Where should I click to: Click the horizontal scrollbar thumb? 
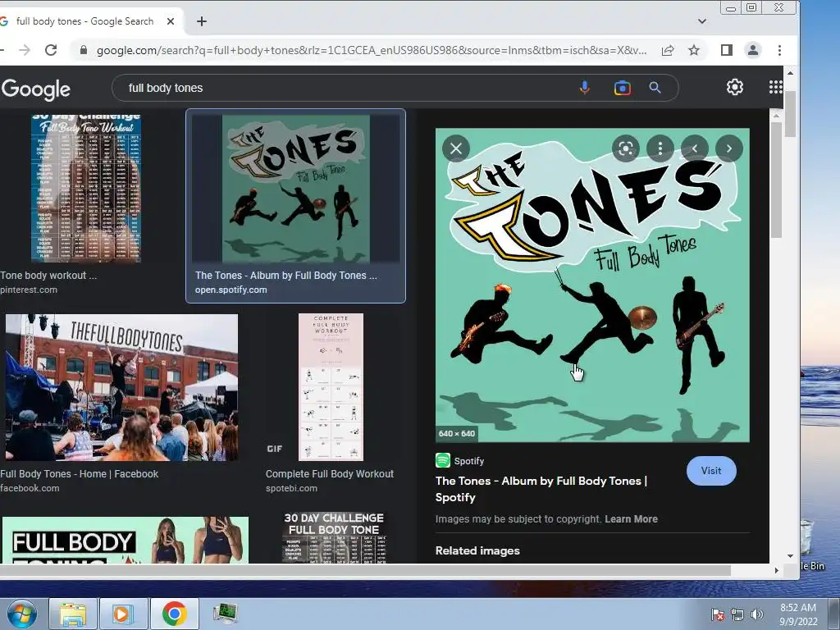pyautogui.click(x=366, y=571)
